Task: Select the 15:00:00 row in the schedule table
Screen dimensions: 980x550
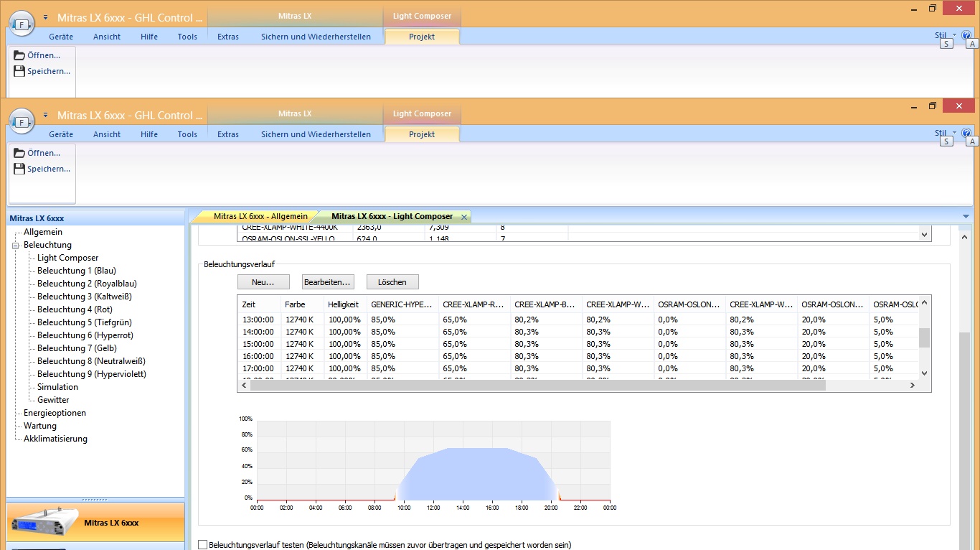Action: (x=258, y=344)
